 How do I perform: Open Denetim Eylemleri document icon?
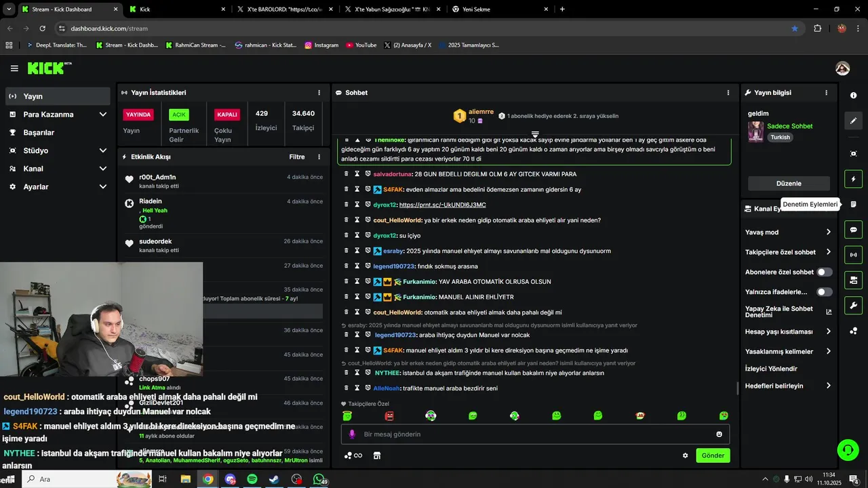pyautogui.click(x=853, y=204)
